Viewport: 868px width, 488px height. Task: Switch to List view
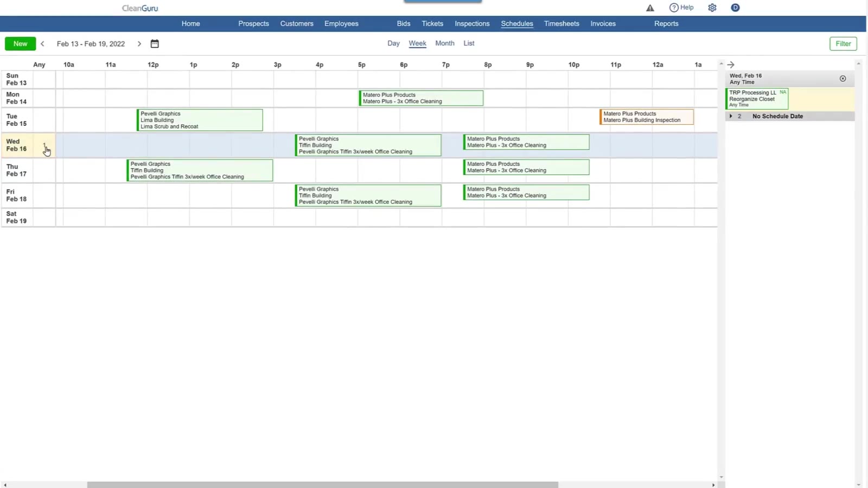coord(469,43)
